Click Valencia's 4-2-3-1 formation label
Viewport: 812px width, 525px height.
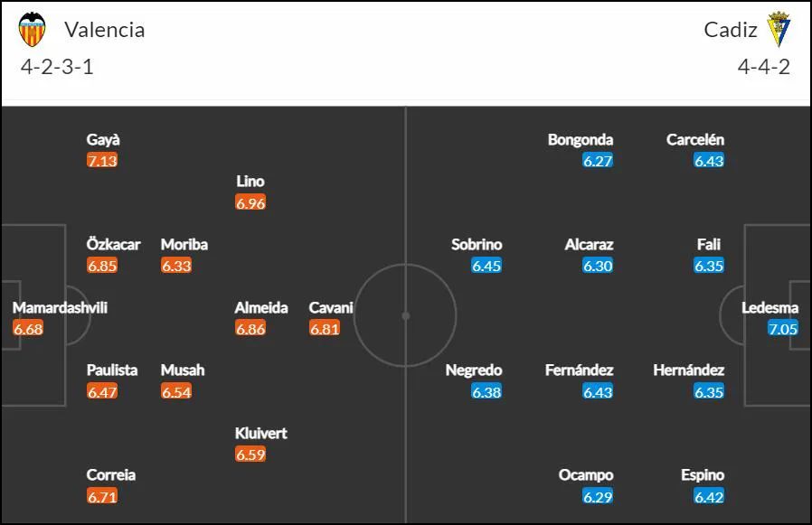coord(57,67)
